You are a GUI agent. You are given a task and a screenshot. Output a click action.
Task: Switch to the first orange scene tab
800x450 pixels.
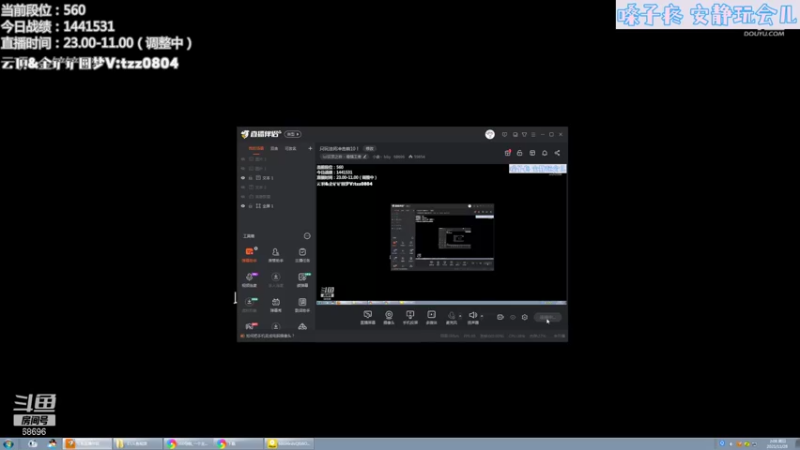(x=256, y=148)
